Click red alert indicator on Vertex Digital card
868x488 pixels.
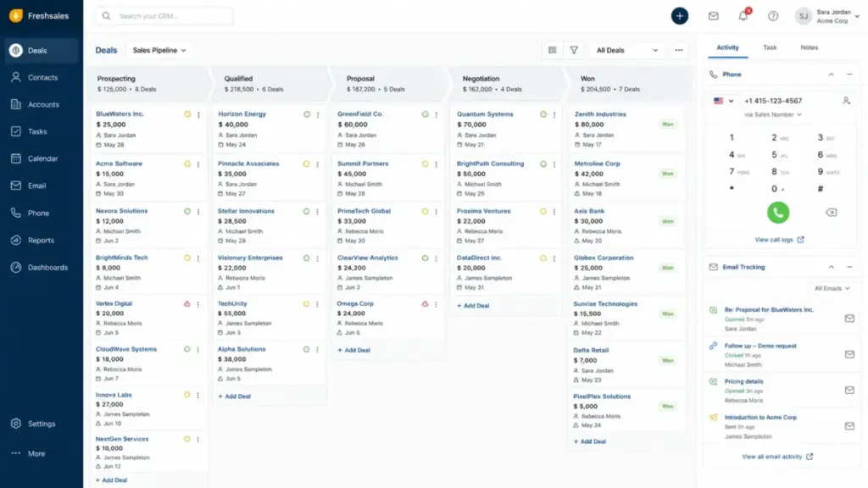[187, 304]
